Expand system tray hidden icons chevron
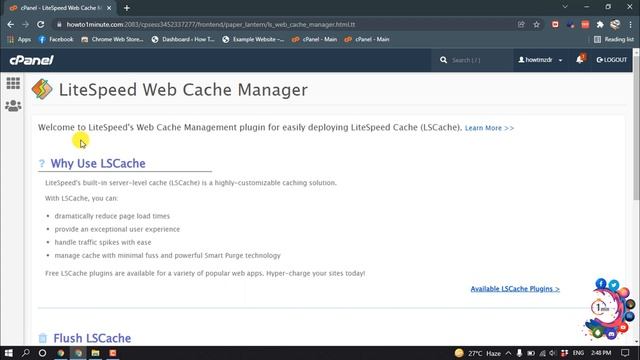 [x=508, y=353]
